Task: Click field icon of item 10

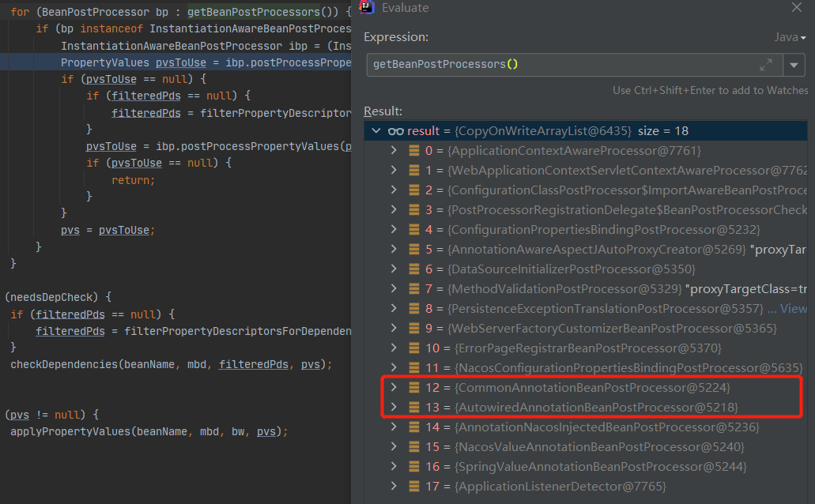Action: 413,348
